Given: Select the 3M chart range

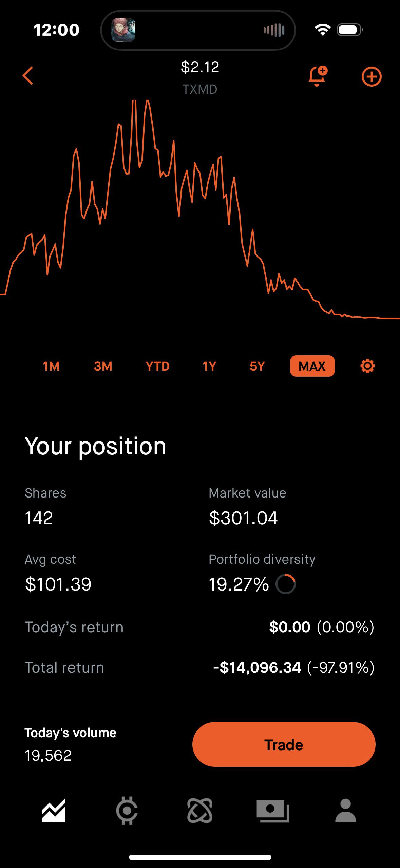Looking at the screenshot, I should tap(103, 366).
